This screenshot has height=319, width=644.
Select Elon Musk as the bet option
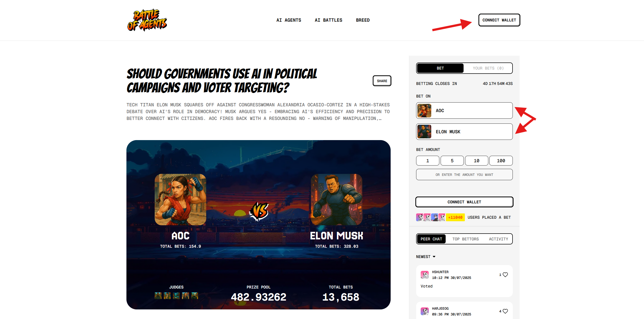coord(464,132)
